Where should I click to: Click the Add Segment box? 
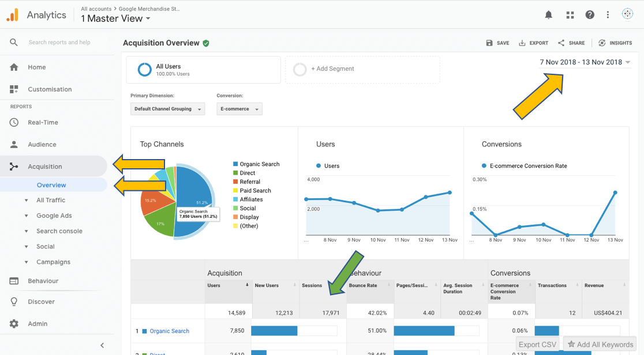pos(362,70)
